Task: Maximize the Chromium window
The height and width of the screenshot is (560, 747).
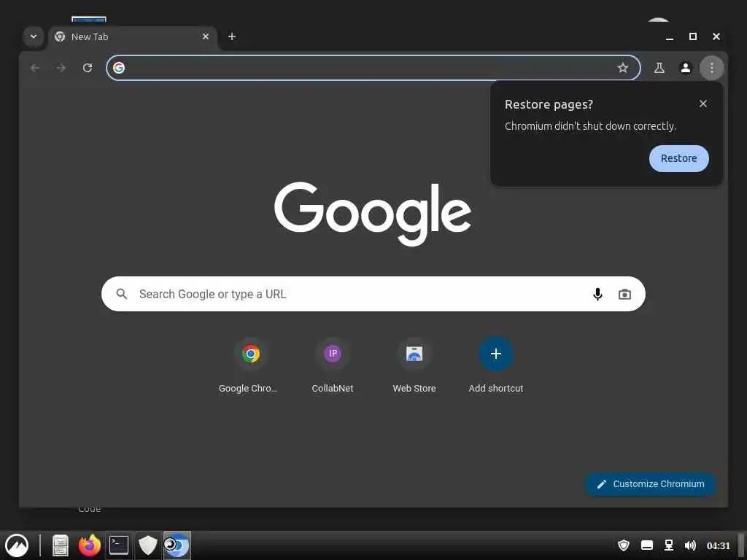Action: pos(693,36)
